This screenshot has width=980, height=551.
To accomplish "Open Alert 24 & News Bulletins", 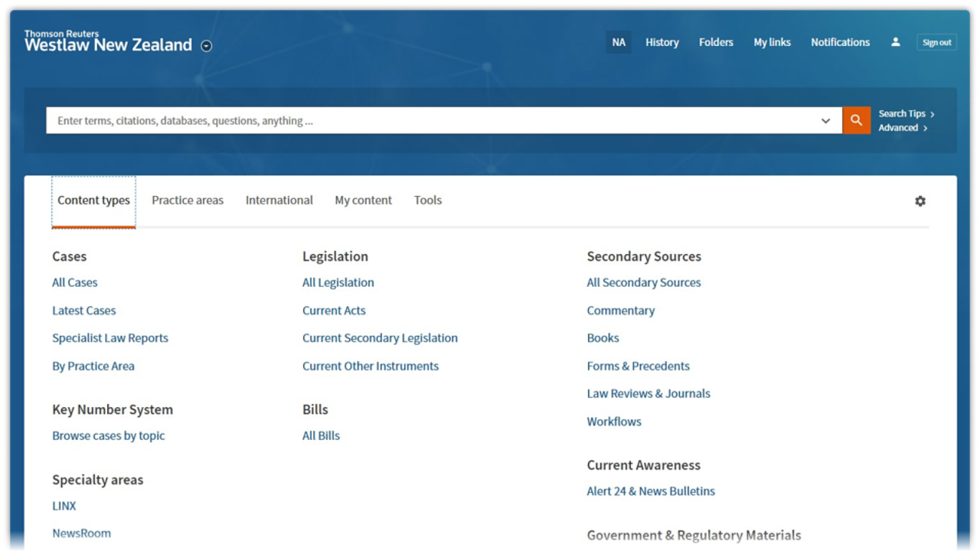I will [651, 491].
